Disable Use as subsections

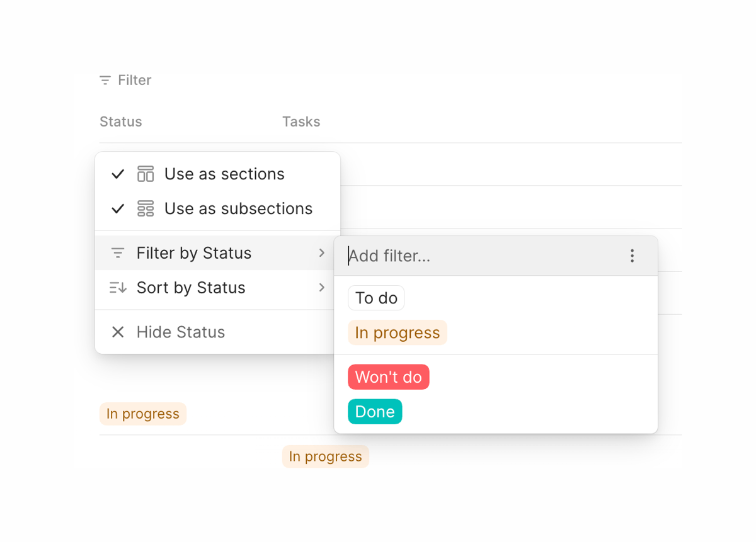[238, 208]
